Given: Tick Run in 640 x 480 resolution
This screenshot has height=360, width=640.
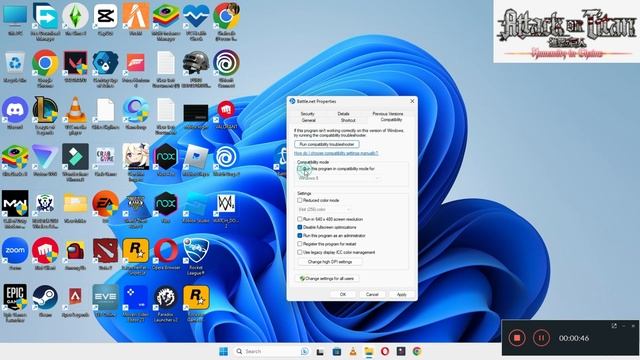Looking at the screenshot, I should pos(300,219).
